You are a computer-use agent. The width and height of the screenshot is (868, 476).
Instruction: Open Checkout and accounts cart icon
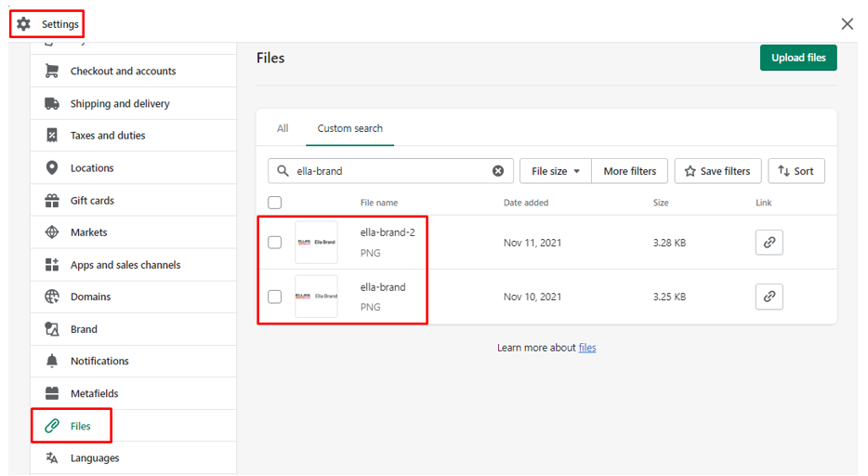(52, 71)
